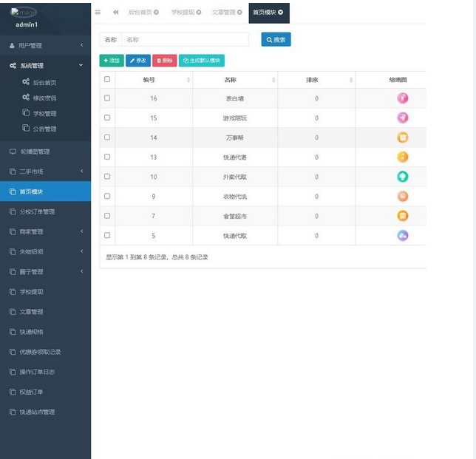Close the 学校提现 tab
The image size is (476, 459).
199,12
